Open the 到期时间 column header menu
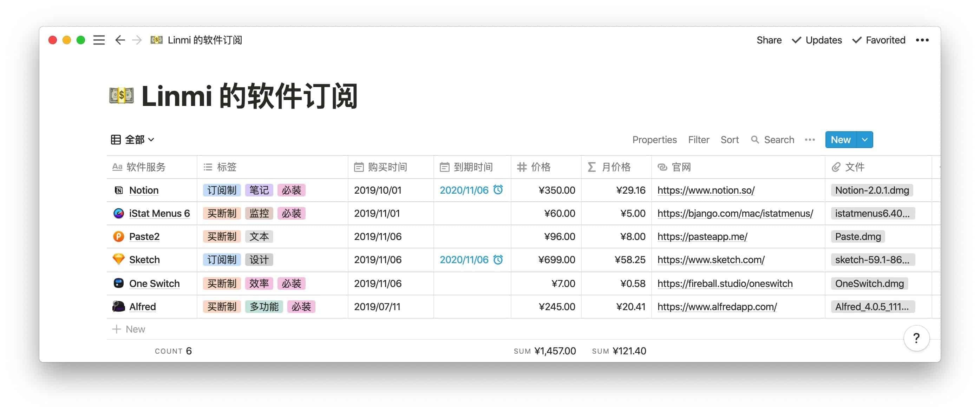Image resolution: width=980 pixels, height=414 pixels. pos(472,167)
